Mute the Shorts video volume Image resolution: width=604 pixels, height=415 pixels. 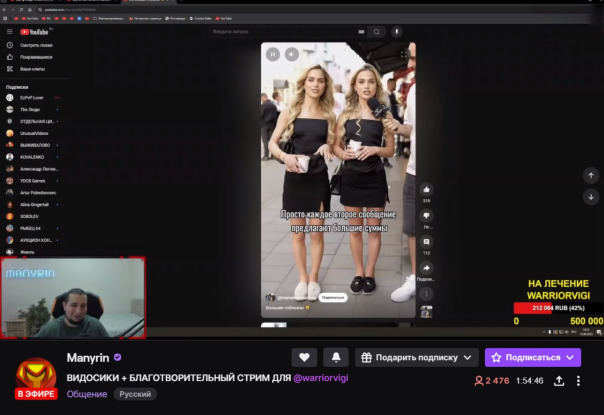(292, 54)
